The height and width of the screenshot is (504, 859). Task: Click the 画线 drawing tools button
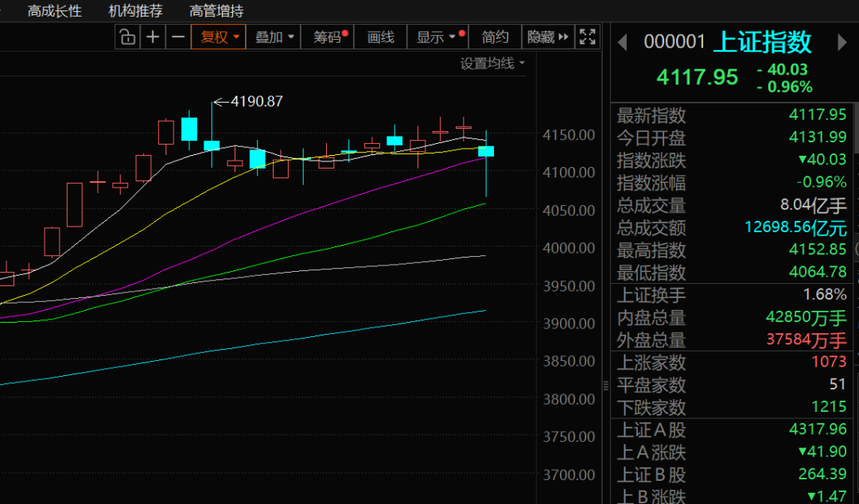pos(380,37)
